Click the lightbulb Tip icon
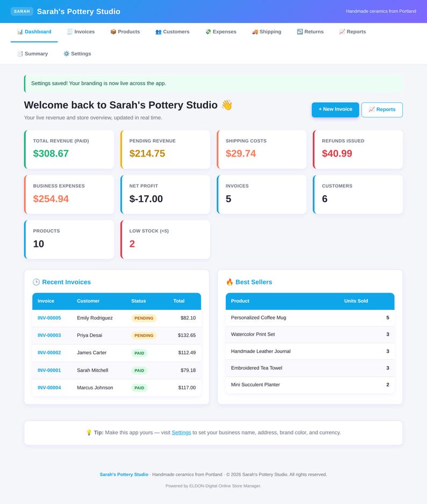This screenshot has width=427, height=504. pyautogui.click(x=89, y=432)
